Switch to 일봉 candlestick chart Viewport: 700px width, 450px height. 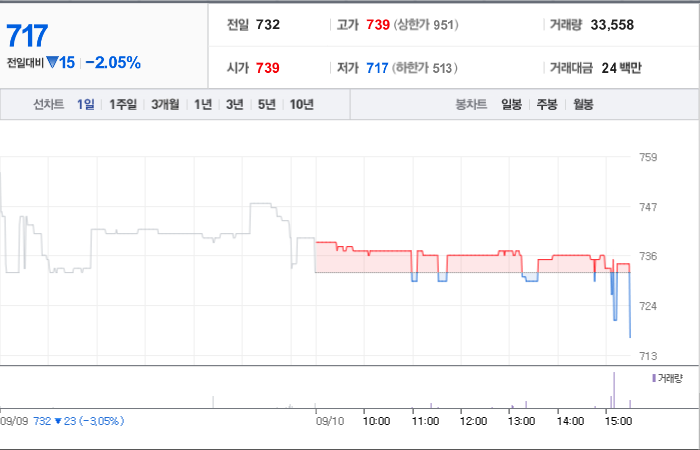[x=511, y=105]
